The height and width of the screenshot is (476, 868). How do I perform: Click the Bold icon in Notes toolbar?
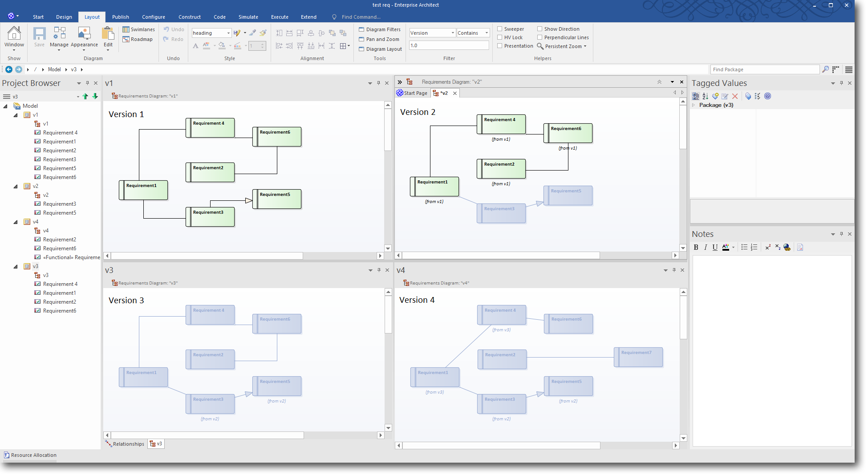[696, 248]
